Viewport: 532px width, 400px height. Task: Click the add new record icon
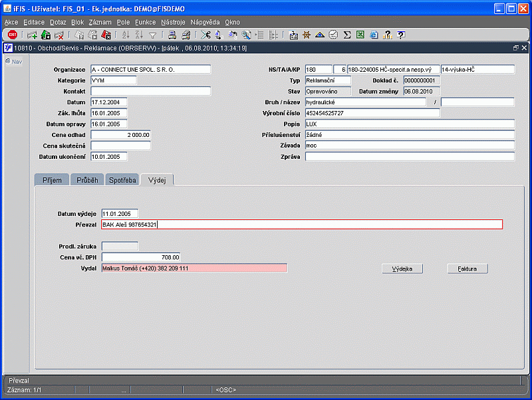(32, 35)
